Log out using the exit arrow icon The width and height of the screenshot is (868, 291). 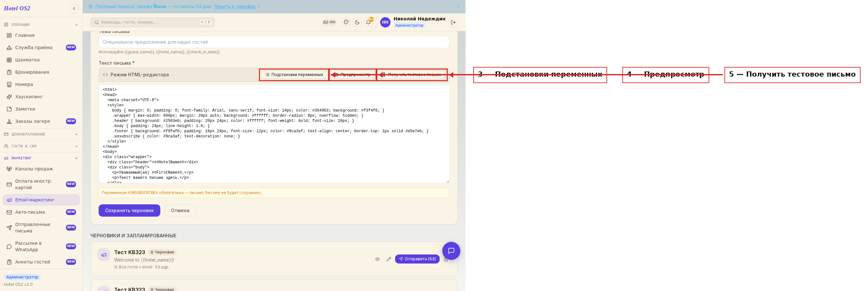click(x=453, y=22)
